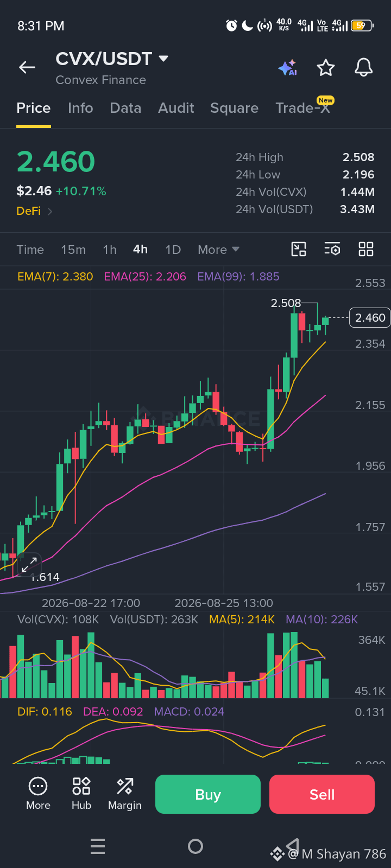Switch to the Info tab
The image size is (391, 868).
[80, 108]
